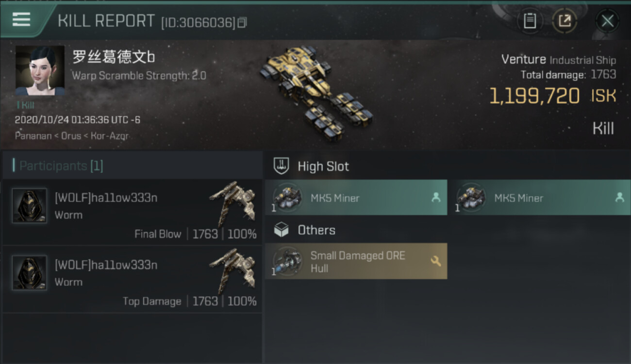Select the second MK5 Miner module
This screenshot has height=364, width=631.
[x=539, y=198]
